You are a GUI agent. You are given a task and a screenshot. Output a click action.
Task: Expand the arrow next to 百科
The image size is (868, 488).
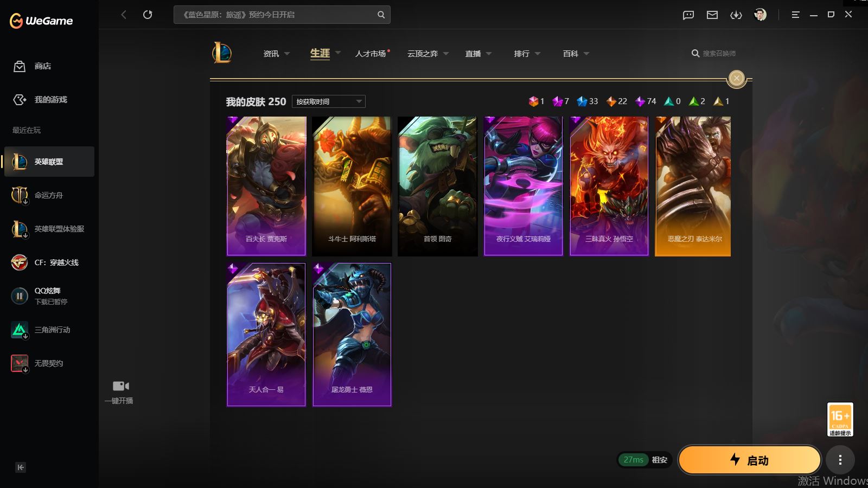(586, 54)
